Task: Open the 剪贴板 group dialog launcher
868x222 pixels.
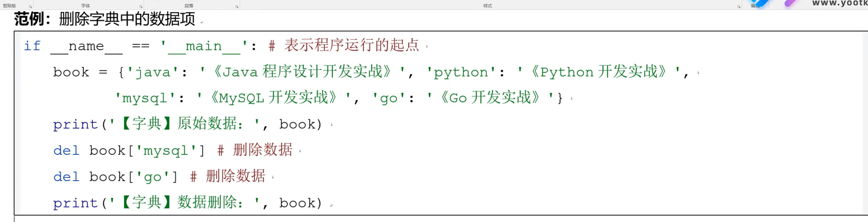Action: pyautogui.click(x=30, y=7)
